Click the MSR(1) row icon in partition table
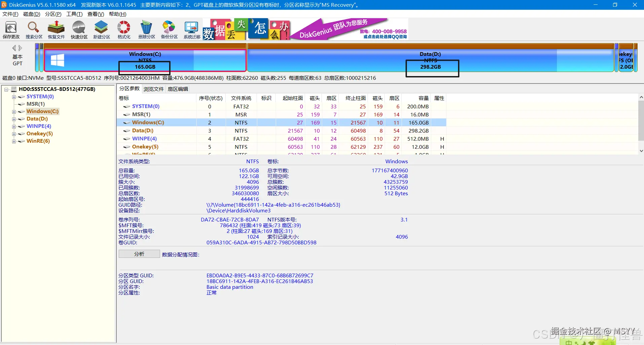This screenshot has height=345, width=644. pos(127,114)
